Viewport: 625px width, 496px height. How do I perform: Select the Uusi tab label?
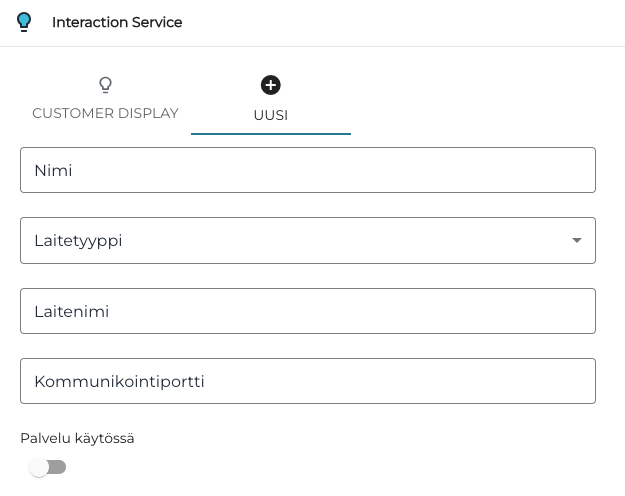pos(271,115)
